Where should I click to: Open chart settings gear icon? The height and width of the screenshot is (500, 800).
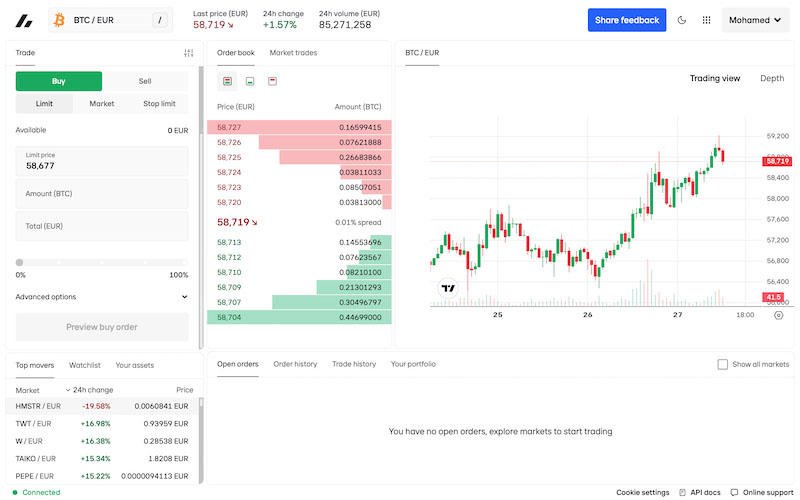tap(778, 315)
